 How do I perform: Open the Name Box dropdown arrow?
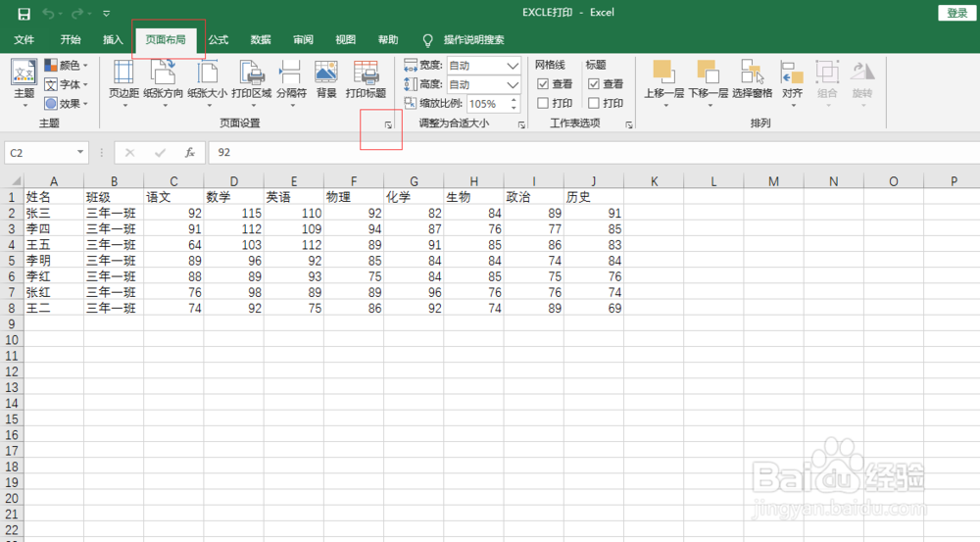[80, 152]
